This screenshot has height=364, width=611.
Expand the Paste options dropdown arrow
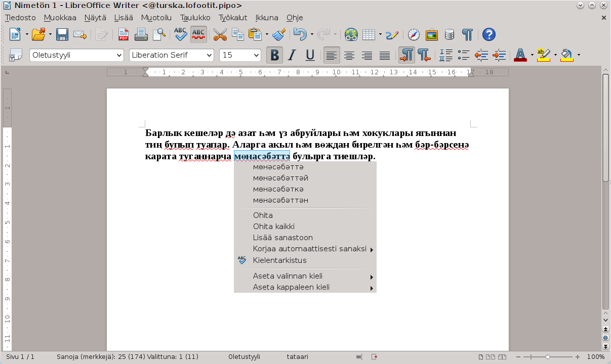[x=267, y=34]
